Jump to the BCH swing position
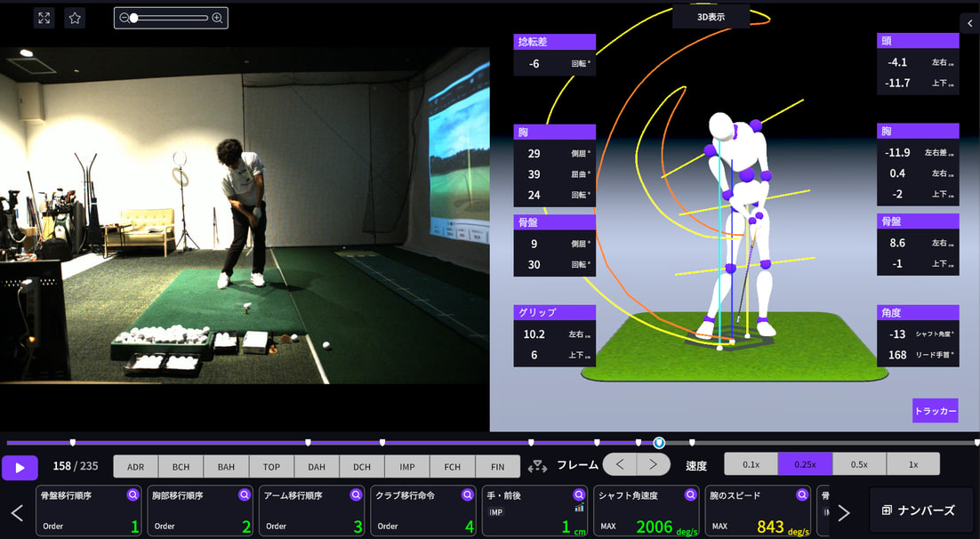Image resolution: width=980 pixels, height=539 pixels. point(181,466)
